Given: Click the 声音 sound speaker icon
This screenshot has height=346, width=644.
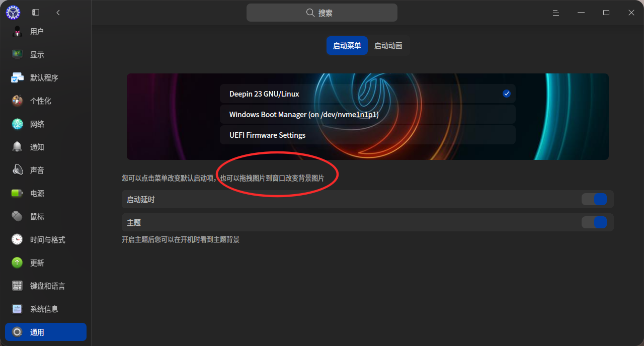Looking at the screenshot, I should tap(17, 170).
